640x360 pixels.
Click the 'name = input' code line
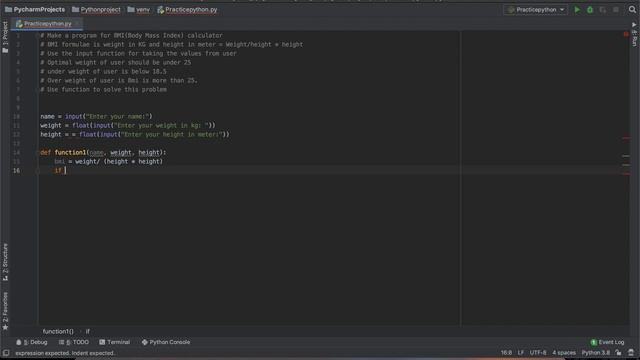96,117
